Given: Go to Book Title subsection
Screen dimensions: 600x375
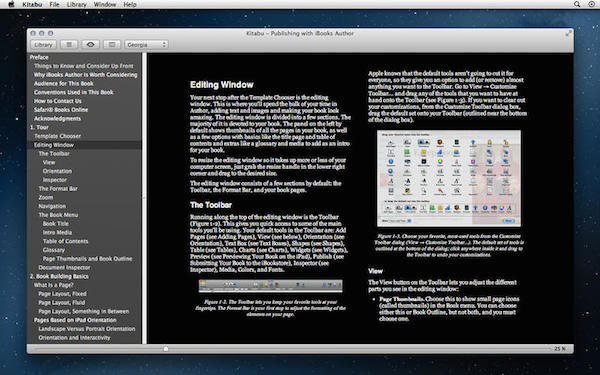Looking at the screenshot, I should pyautogui.click(x=55, y=224).
